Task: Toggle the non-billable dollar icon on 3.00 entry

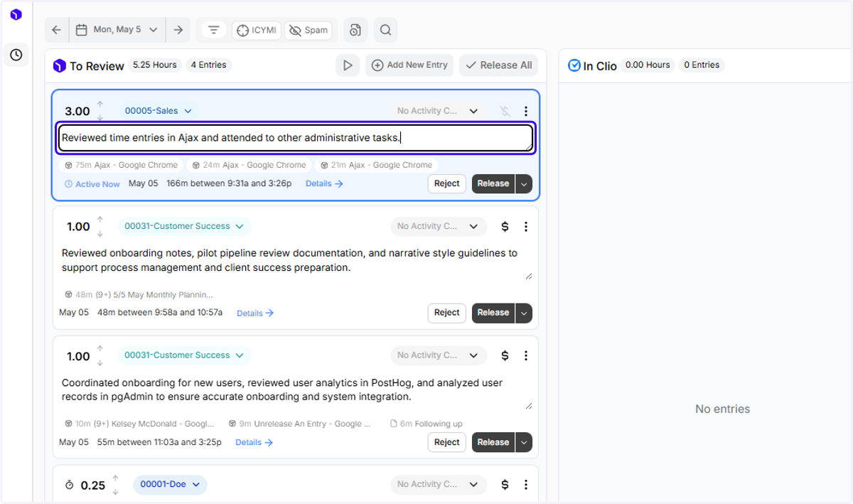Action: pos(505,111)
